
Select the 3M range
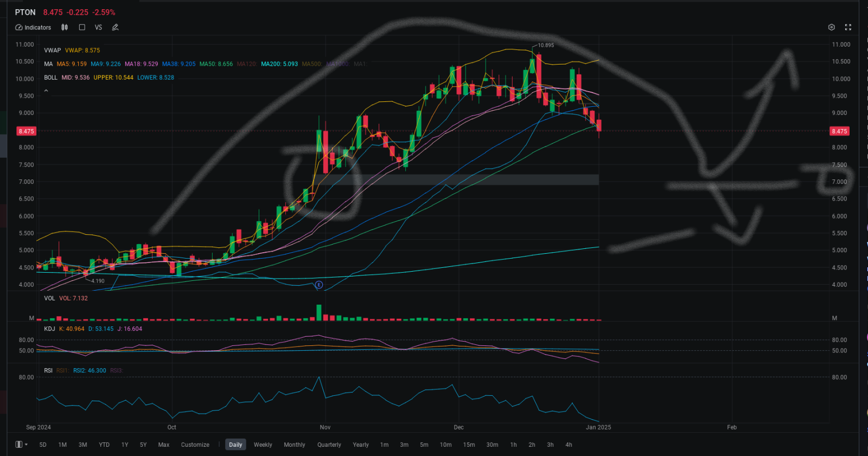[82, 445]
